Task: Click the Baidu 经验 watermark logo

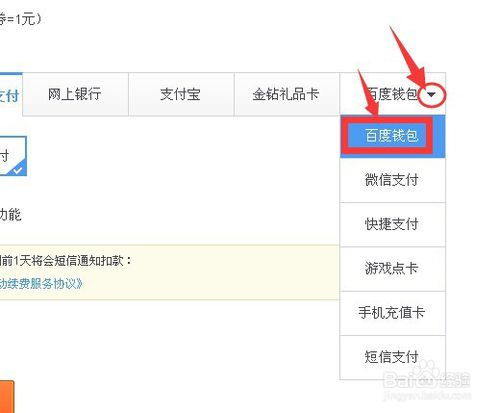Action: 427,378
